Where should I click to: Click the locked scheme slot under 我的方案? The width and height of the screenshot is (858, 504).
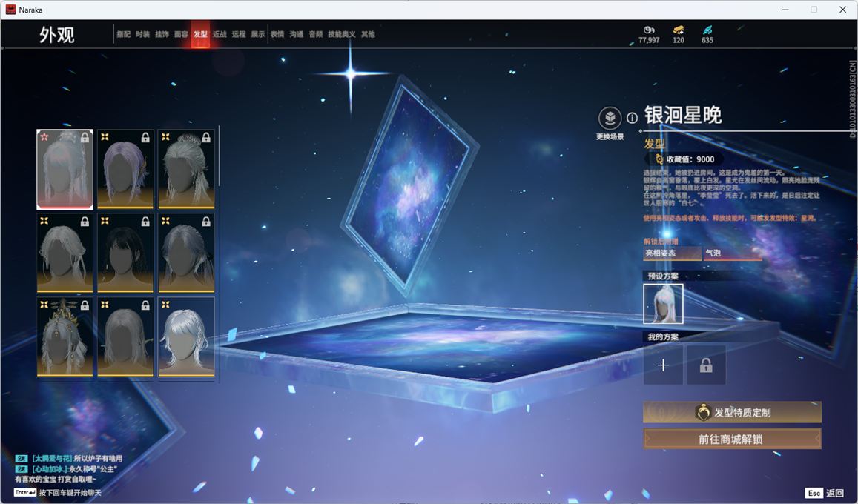tap(705, 365)
